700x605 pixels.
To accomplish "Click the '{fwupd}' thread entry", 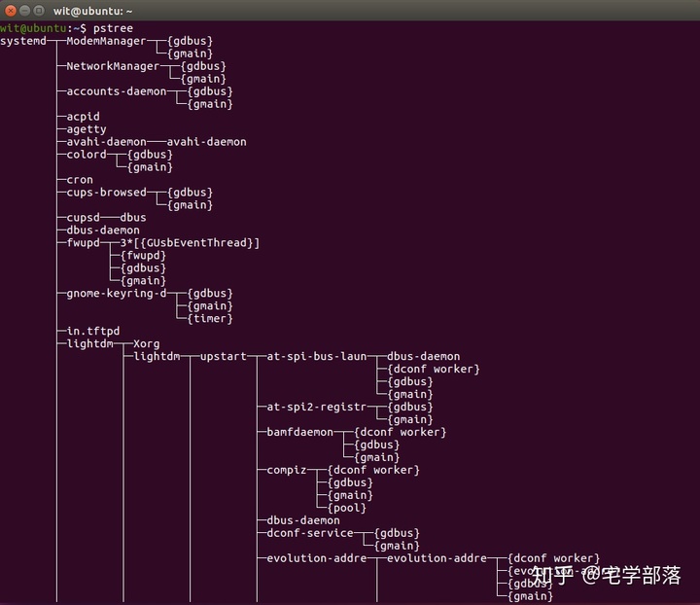I will click(143, 256).
